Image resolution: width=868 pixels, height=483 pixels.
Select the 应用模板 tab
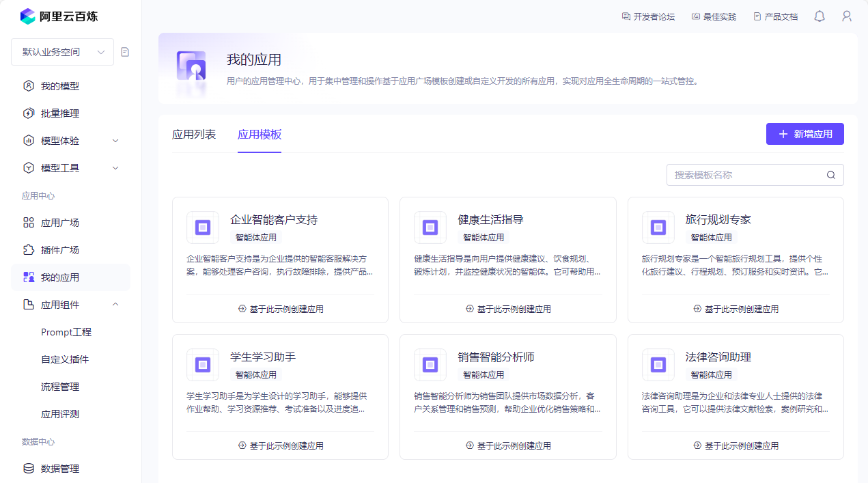[x=260, y=136]
